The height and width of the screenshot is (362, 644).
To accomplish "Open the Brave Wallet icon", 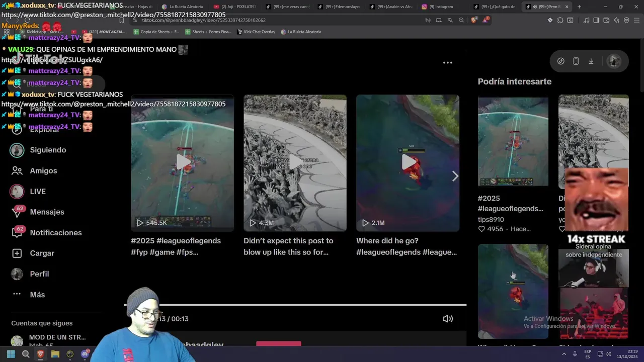I will 606,20.
